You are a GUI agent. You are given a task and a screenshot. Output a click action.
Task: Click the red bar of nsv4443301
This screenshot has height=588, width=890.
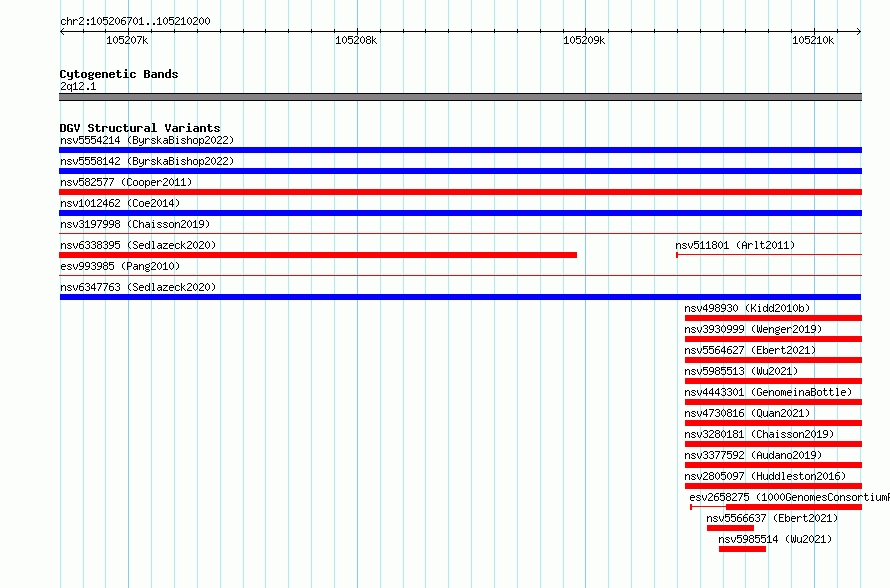774,402
